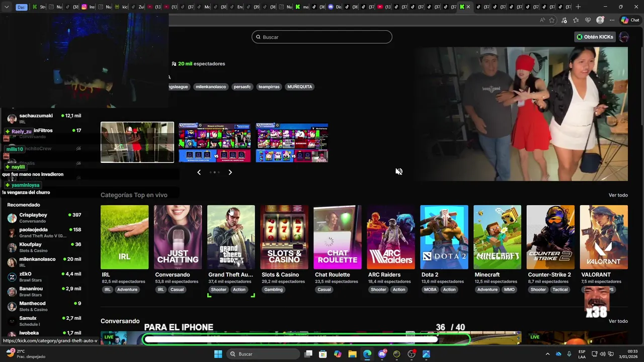The image size is (644, 362).
Task: Open Microsoft Edge taskbar icon
Action: tap(367, 354)
